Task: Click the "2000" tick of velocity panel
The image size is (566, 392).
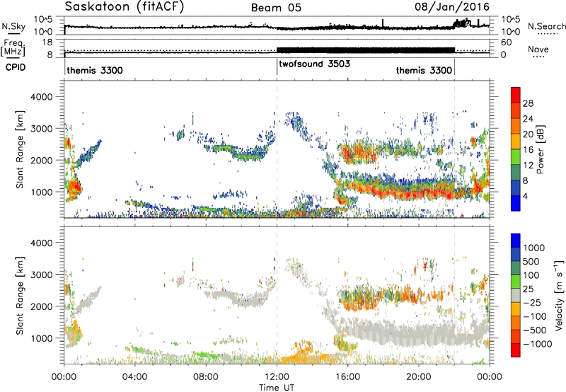Action: [x=41, y=306]
